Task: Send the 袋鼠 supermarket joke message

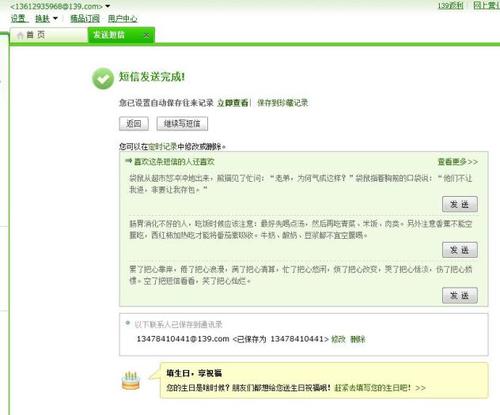Action: tap(460, 204)
